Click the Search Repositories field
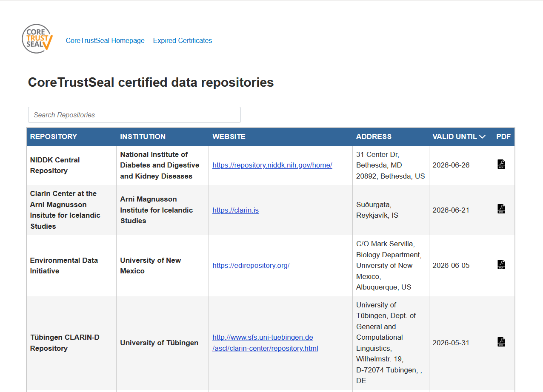The image size is (543, 392). (x=134, y=115)
